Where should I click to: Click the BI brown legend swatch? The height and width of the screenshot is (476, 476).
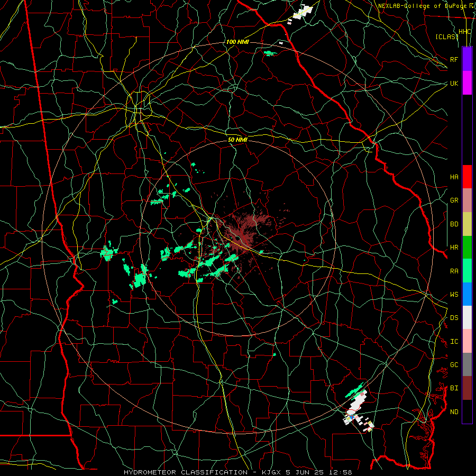[467, 388]
